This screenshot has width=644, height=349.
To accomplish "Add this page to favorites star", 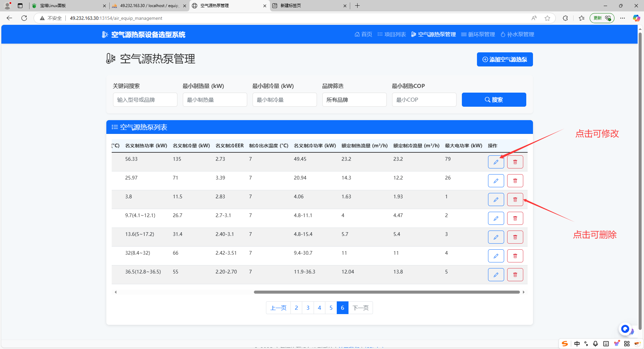I will pyautogui.click(x=547, y=18).
